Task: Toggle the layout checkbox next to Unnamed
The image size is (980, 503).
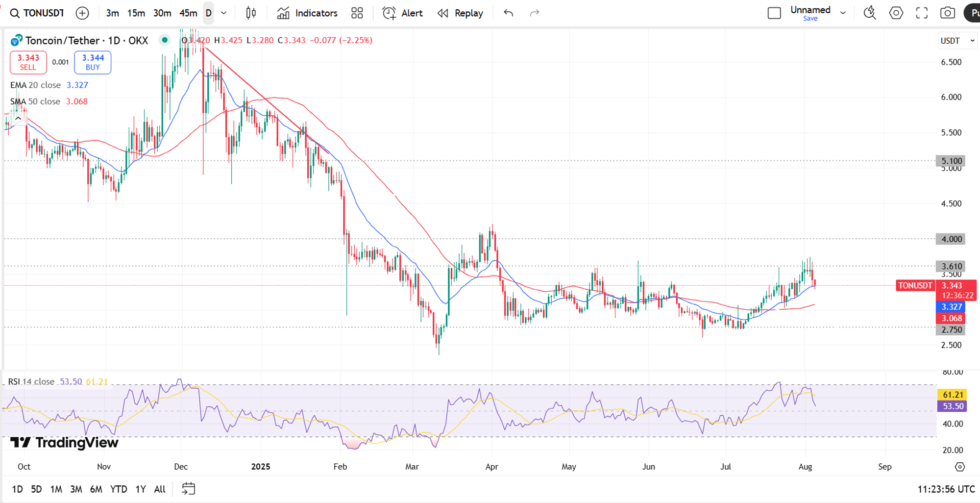Action: [774, 13]
